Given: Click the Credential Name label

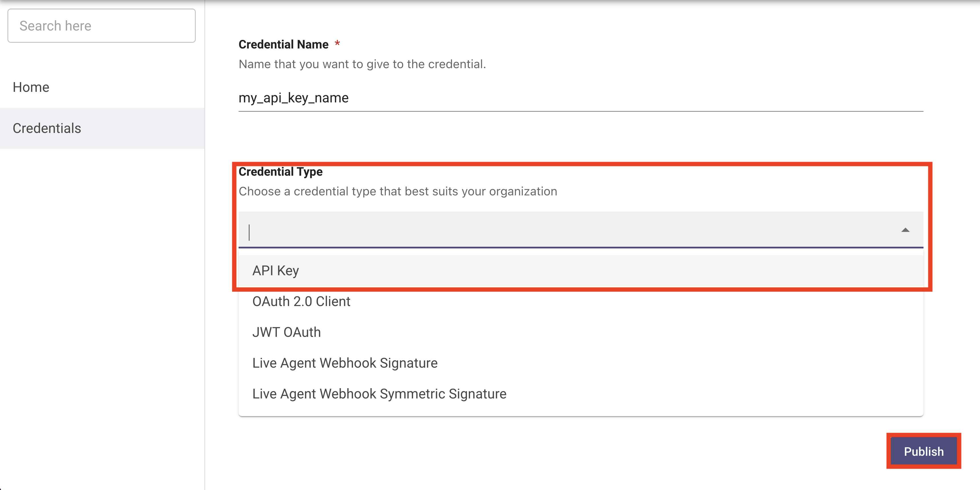Looking at the screenshot, I should (283, 44).
